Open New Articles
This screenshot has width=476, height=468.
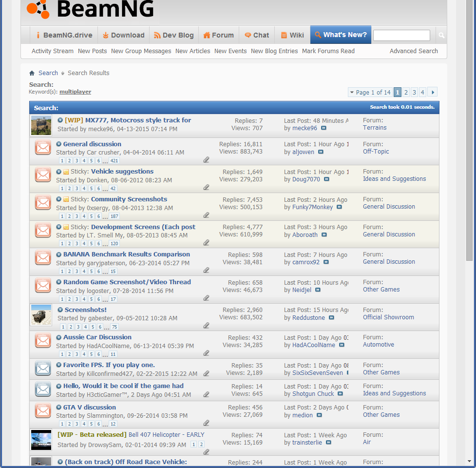[193, 51]
